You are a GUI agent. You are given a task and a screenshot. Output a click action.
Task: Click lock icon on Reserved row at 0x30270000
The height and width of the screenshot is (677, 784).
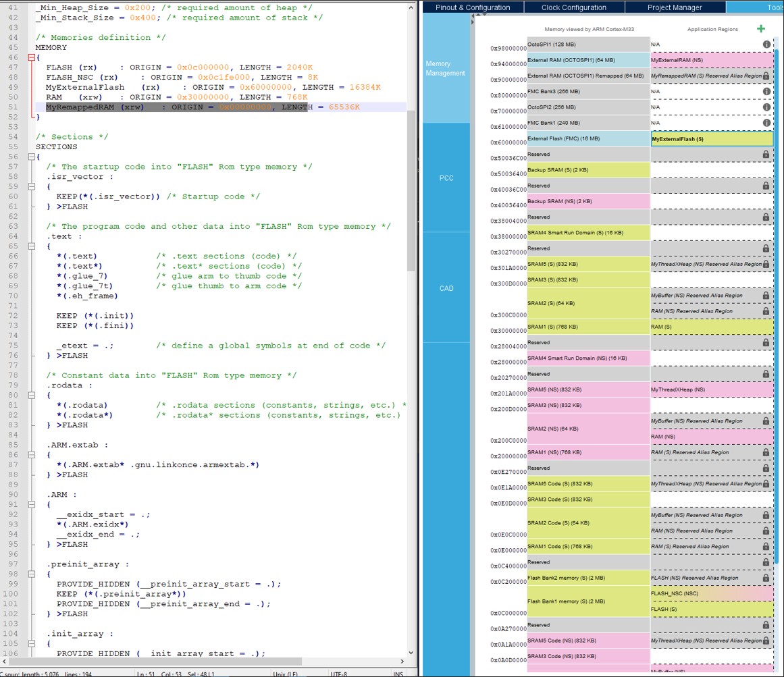coord(766,248)
